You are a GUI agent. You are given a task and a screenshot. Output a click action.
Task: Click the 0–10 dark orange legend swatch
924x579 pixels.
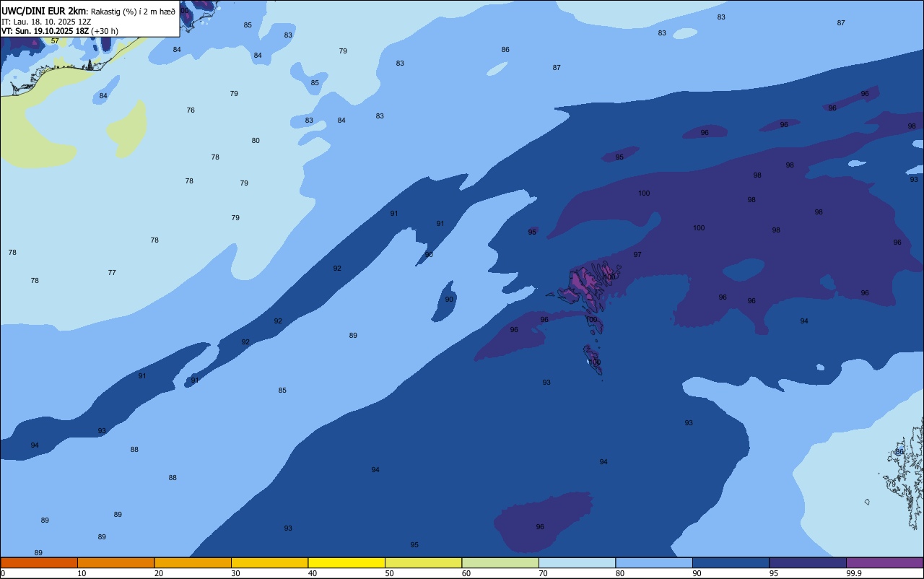pos(39,562)
